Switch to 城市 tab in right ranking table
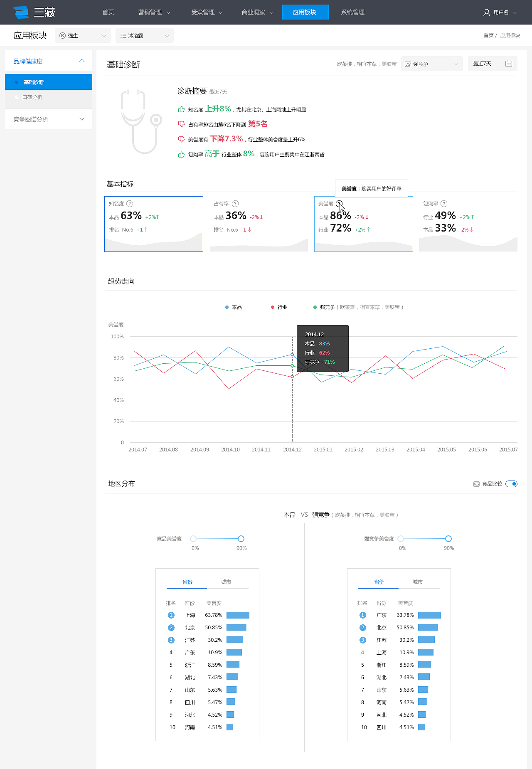The image size is (532, 769). click(x=418, y=582)
